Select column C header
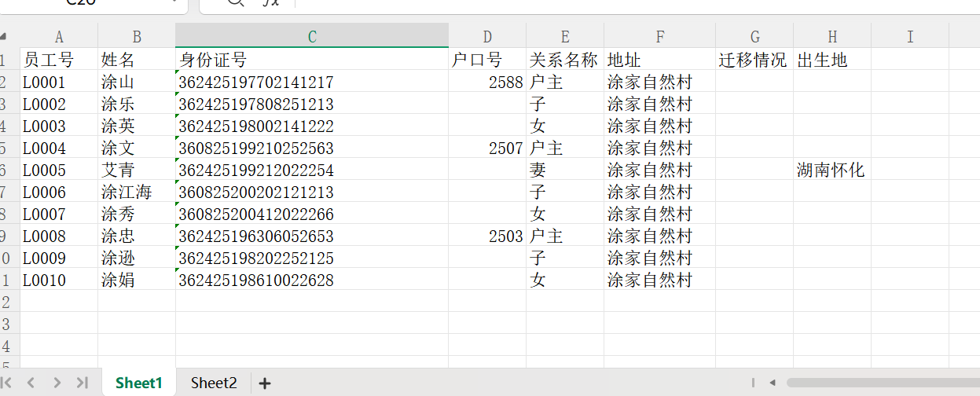The width and height of the screenshot is (980, 396). [312, 36]
